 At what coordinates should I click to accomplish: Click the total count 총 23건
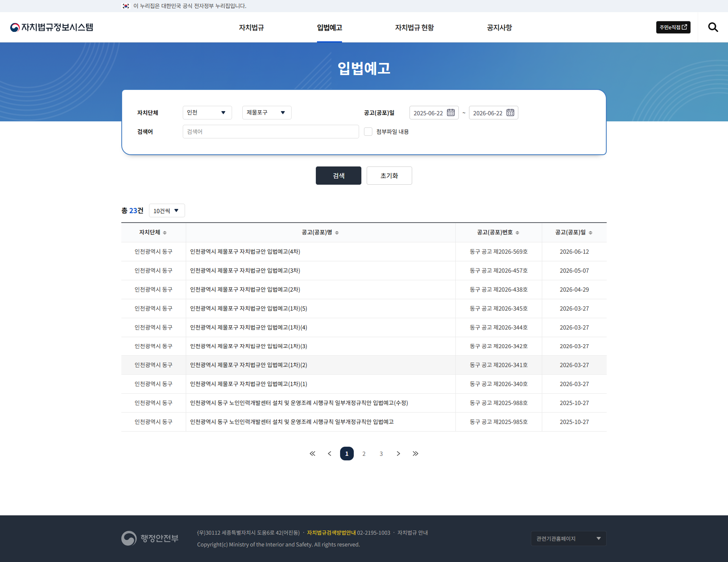click(132, 210)
